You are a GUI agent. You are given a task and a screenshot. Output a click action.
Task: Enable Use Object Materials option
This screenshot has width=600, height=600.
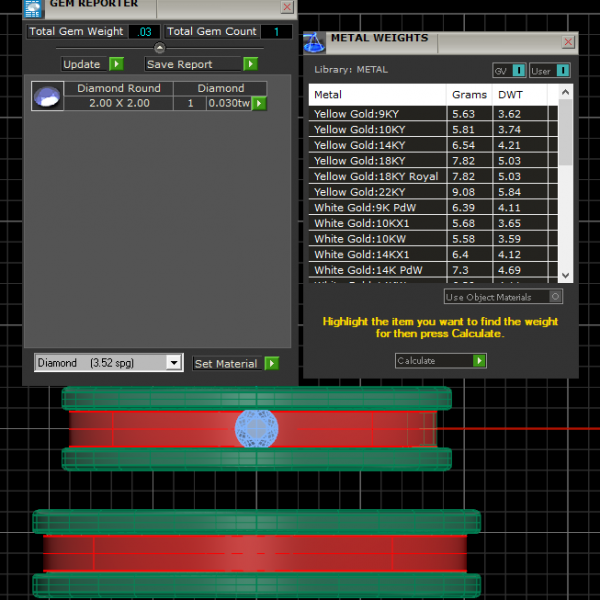click(x=555, y=297)
